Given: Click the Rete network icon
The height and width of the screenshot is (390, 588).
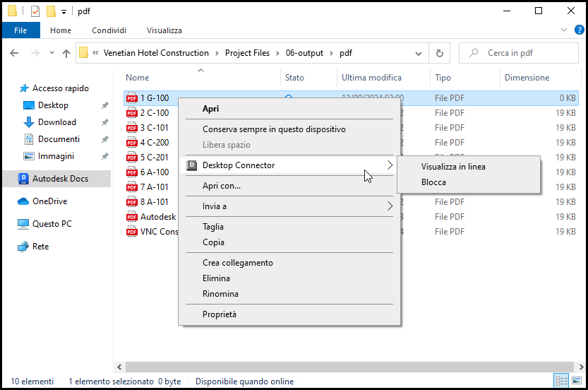Looking at the screenshot, I should (x=23, y=247).
